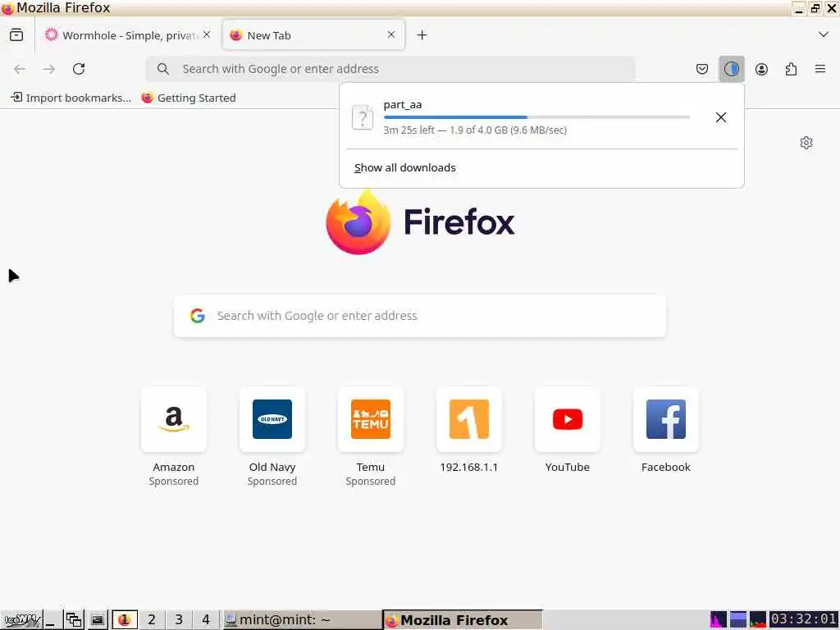The image size is (840, 630).
Task: Open the Getting Started bookmark
Action: click(188, 98)
